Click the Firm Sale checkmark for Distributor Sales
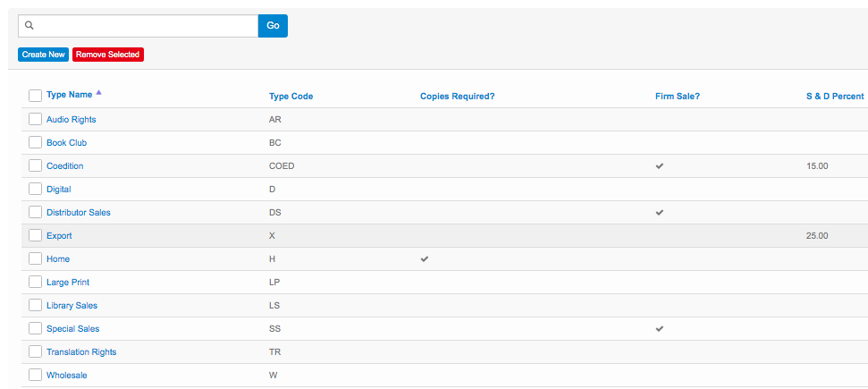Screen dimensions: 868x389 coord(660,213)
